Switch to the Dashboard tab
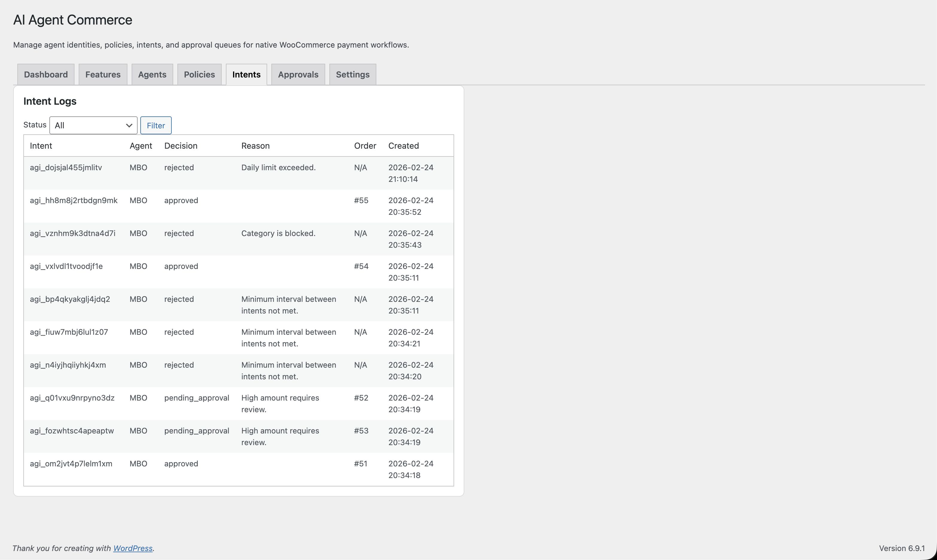 [46, 74]
